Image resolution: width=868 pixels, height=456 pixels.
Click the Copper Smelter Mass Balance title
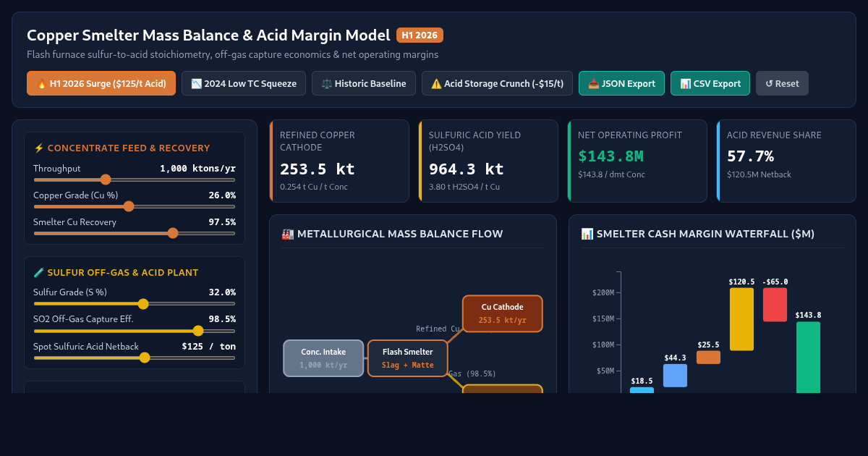coord(208,35)
